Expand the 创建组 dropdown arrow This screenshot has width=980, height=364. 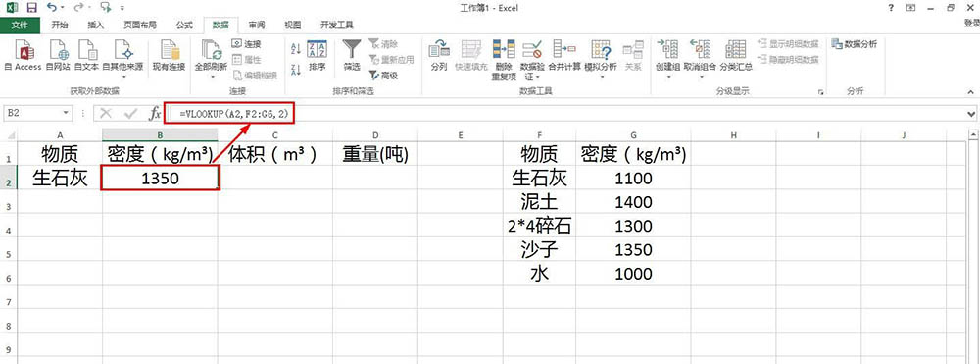coord(667,77)
